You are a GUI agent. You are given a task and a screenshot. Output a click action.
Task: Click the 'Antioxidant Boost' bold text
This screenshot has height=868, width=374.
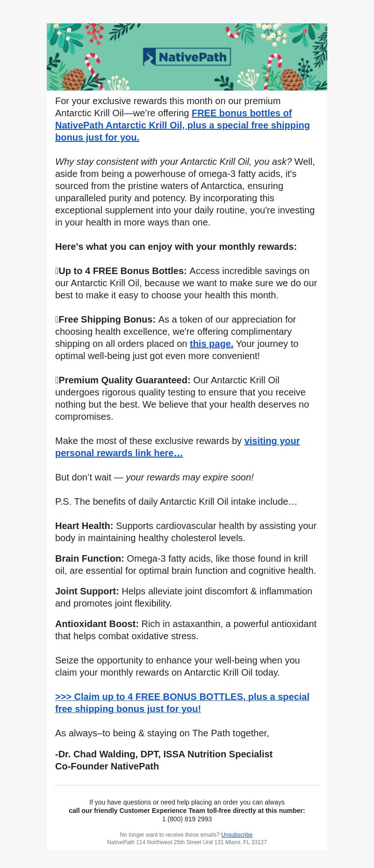point(97,624)
